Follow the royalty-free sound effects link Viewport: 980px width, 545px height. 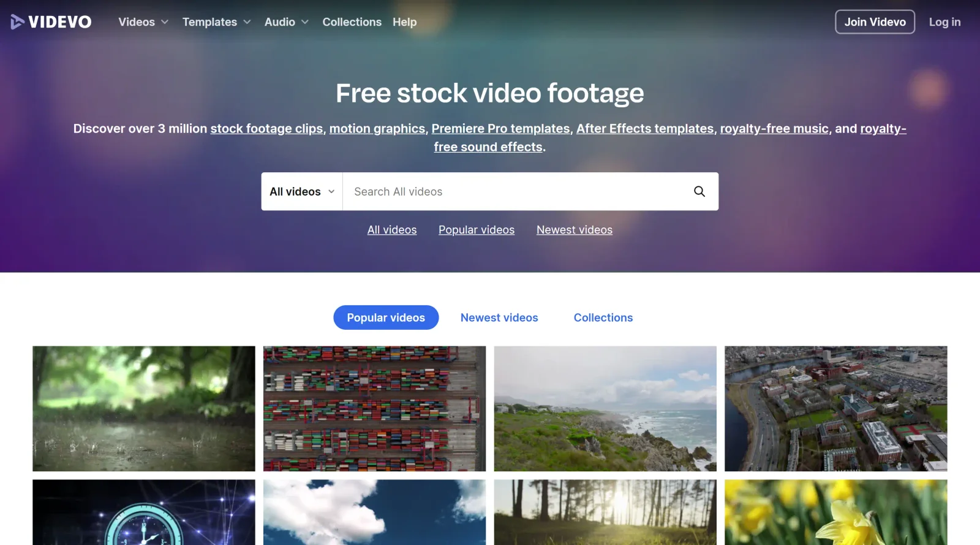(488, 147)
